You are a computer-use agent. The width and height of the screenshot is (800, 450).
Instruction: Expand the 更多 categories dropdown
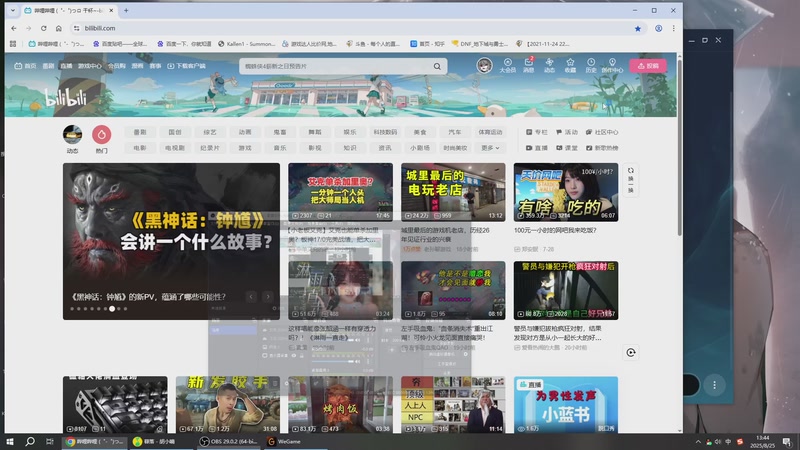coord(490,148)
